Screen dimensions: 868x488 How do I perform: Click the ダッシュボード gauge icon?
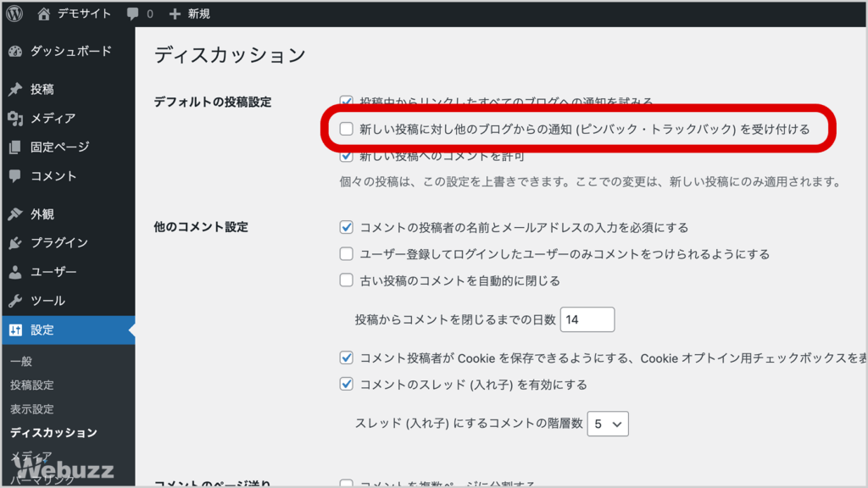[15, 52]
